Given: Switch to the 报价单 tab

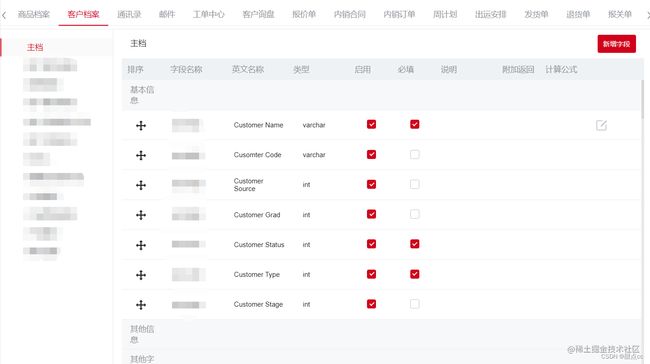Looking at the screenshot, I should (x=304, y=15).
